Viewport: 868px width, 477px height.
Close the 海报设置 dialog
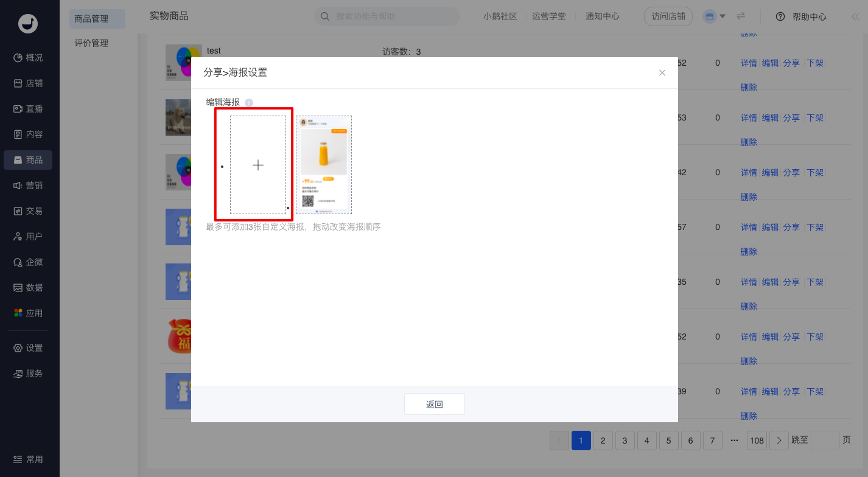[662, 73]
